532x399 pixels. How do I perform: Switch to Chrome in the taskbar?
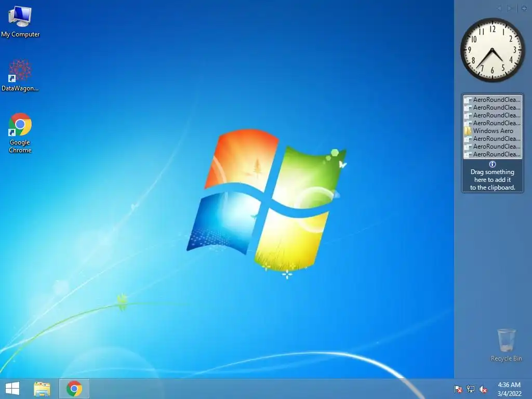click(x=74, y=389)
